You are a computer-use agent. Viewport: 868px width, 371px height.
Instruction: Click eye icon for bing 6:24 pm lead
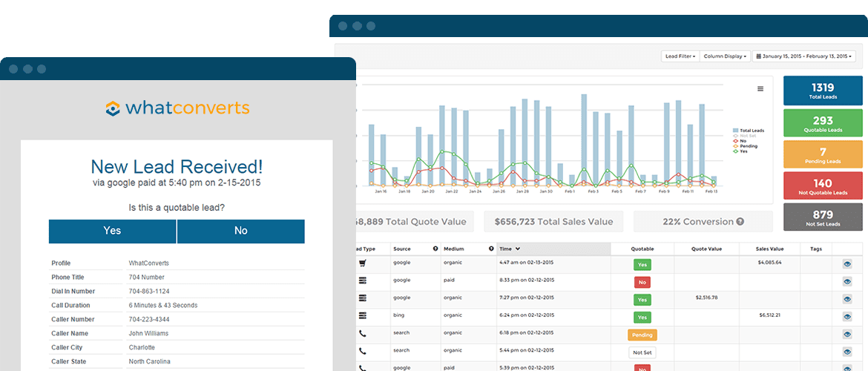pyautogui.click(x=847, y=317)
